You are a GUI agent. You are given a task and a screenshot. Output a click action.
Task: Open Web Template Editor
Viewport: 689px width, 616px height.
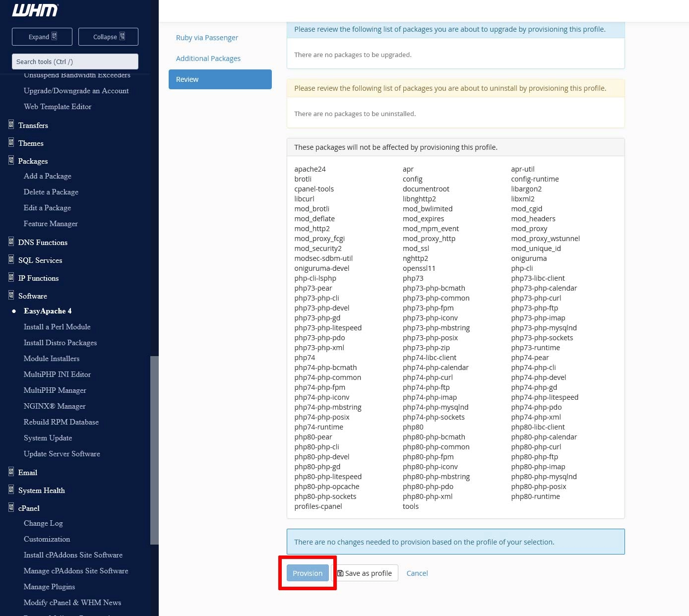(x=58, y=107)
